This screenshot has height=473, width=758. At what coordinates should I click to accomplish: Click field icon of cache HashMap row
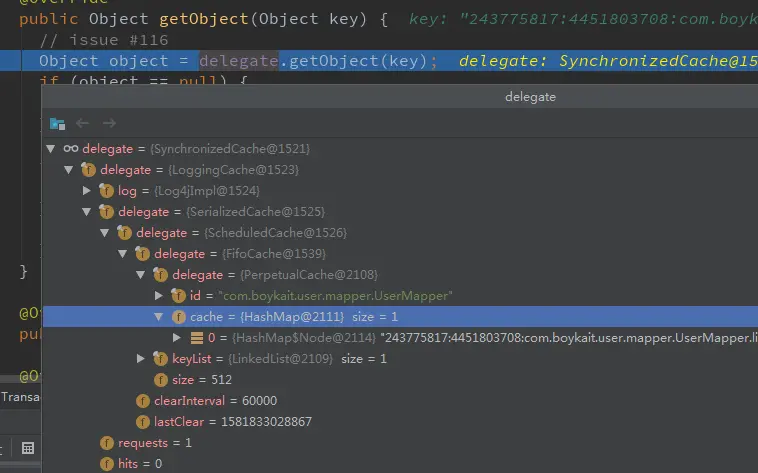(x=178, y=317)
